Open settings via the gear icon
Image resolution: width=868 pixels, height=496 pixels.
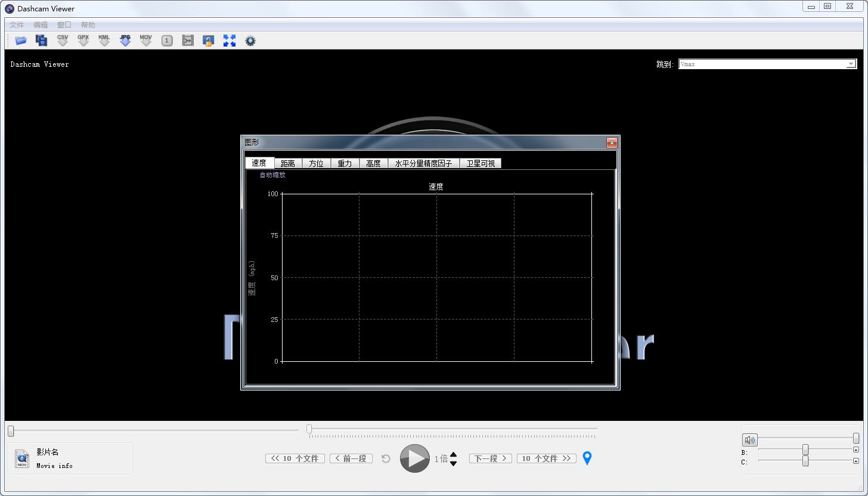coord(250,41)
